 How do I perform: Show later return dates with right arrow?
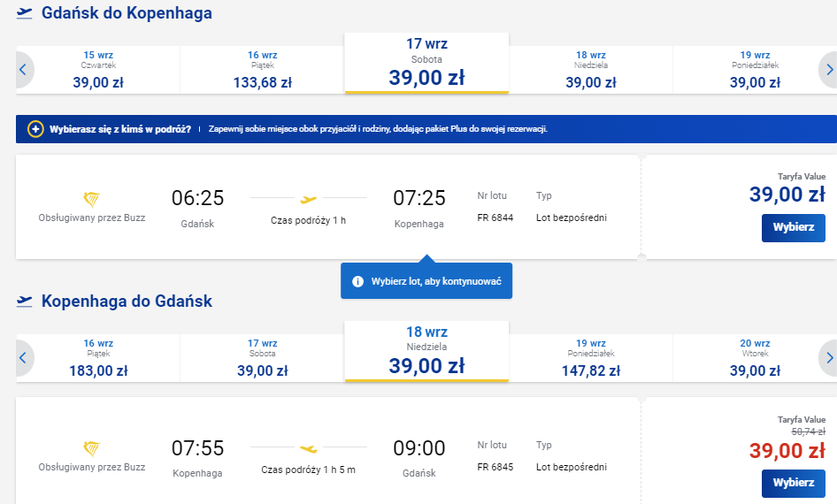tap(828, 358)
